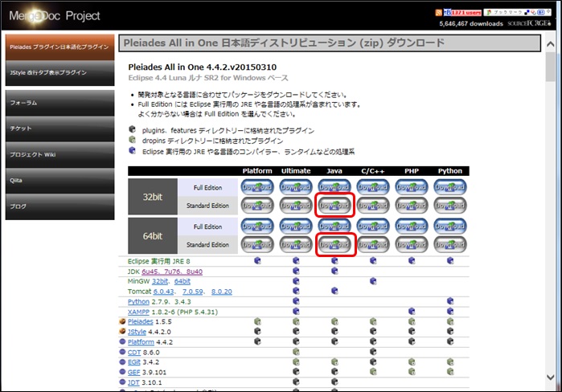Download 32bit Standard Edition Python package
Screen dimensions: 562x392
pos(450,206)
